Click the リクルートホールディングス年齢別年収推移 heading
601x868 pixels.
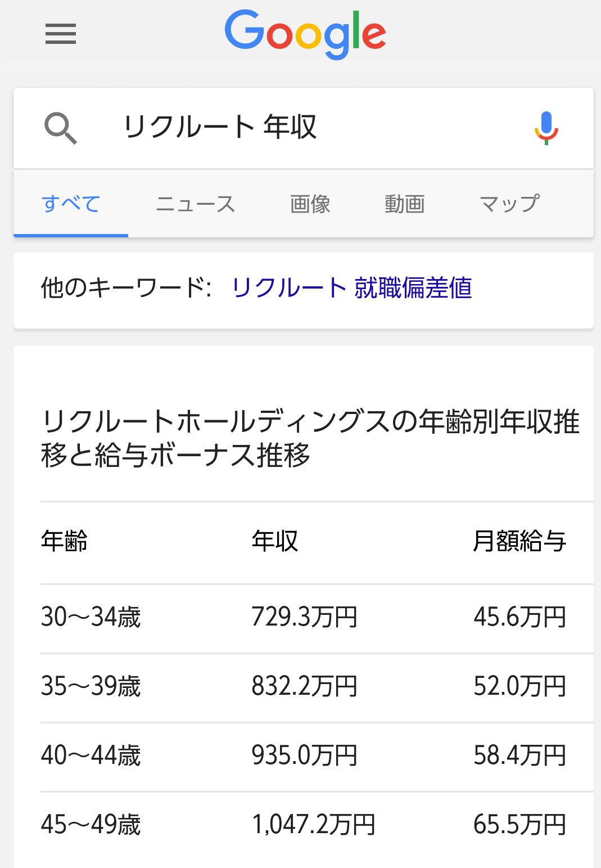pos(310,438)
